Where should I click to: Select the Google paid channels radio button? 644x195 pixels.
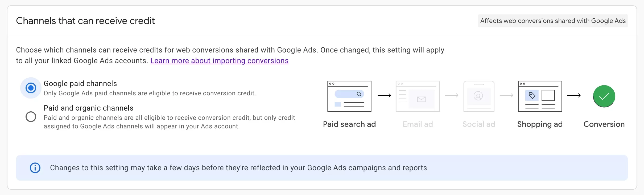[31, 88]
